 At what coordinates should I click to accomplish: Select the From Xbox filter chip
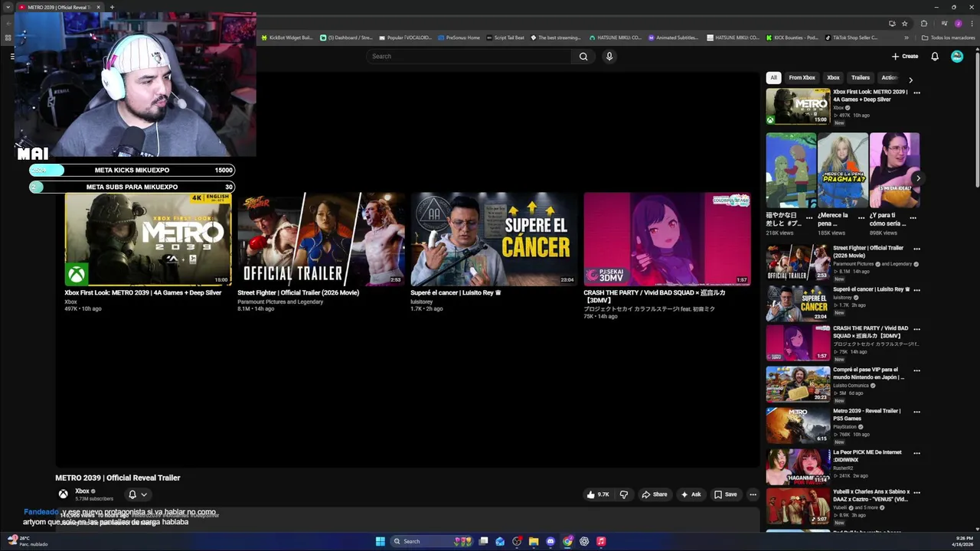click(x=802, y=77)
